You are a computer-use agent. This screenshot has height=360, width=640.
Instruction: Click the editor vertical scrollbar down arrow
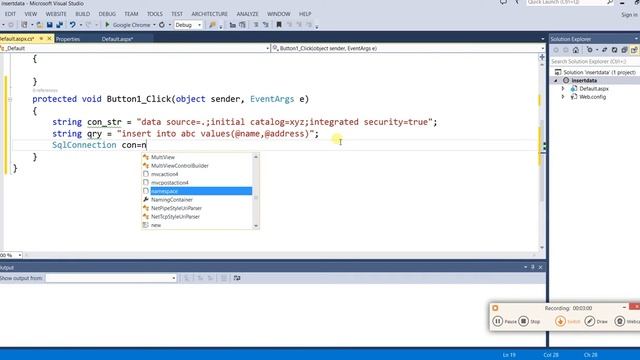click(542, 247)
